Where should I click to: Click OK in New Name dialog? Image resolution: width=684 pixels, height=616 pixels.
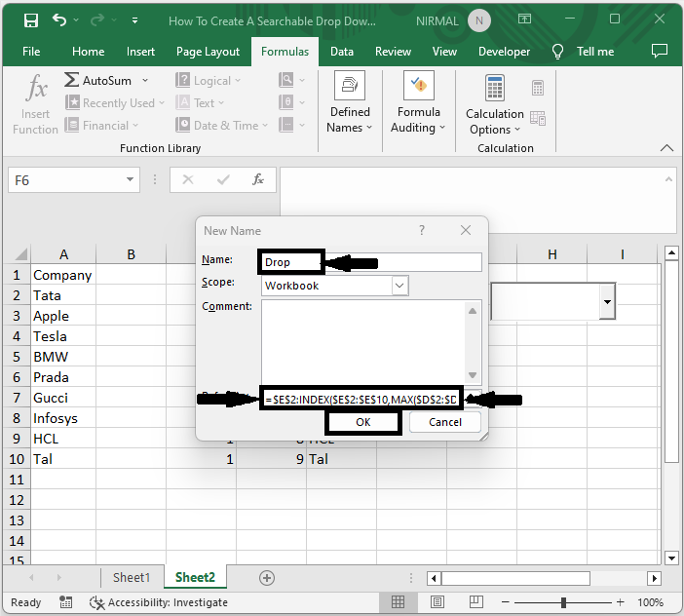(x=362, y=422)
